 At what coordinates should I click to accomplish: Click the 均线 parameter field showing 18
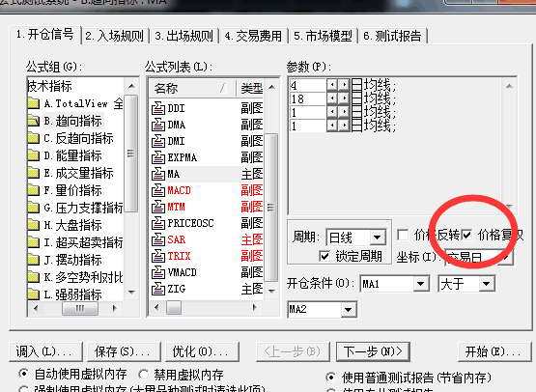coord(308,98)
